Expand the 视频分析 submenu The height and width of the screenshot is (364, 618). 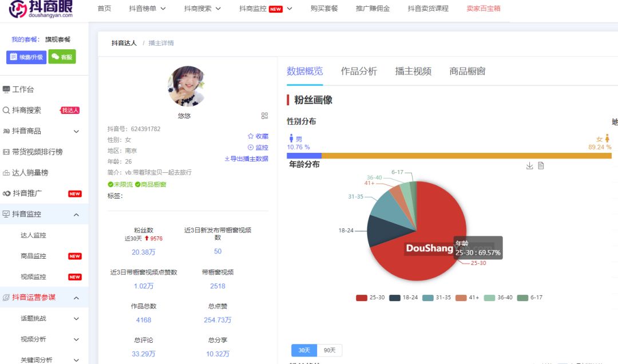77,339
